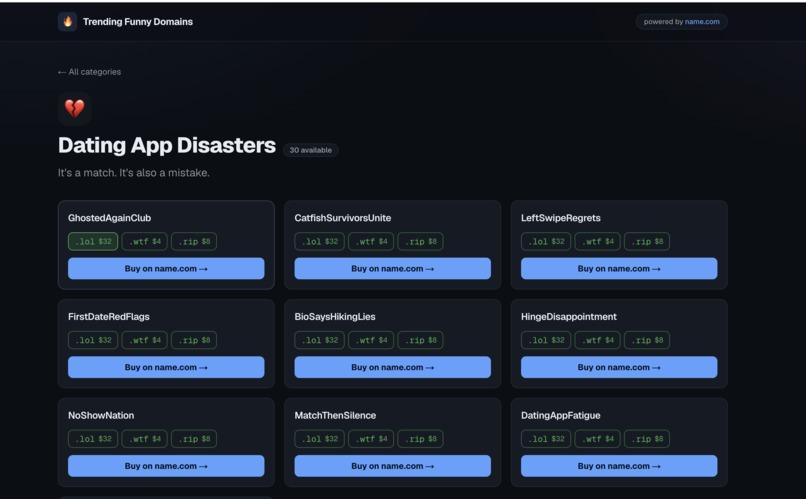
Task: Buy MatchThenSilence on name.com
Action: 393,466
